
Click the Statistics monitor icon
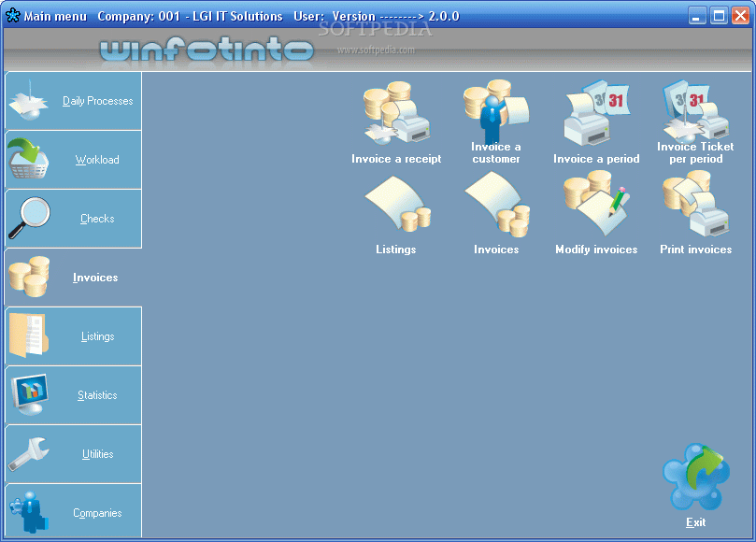pyautogui.click(x=30, y=394)
